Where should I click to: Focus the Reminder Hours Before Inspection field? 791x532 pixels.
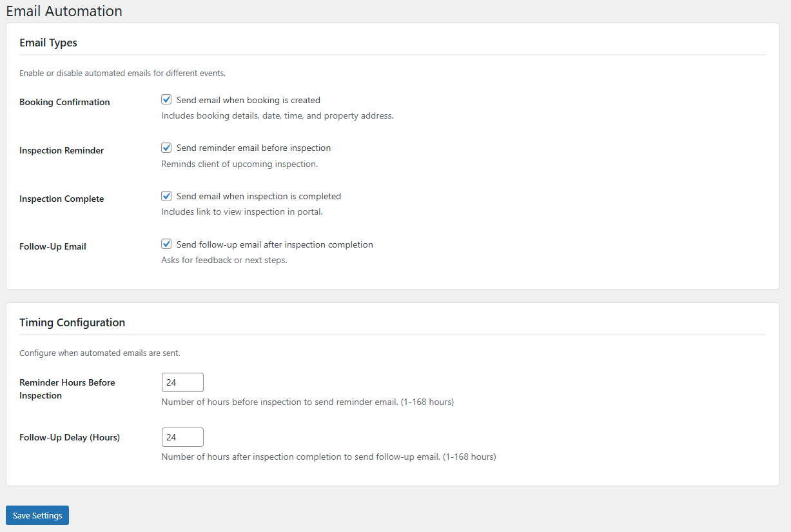click(182, 382)
